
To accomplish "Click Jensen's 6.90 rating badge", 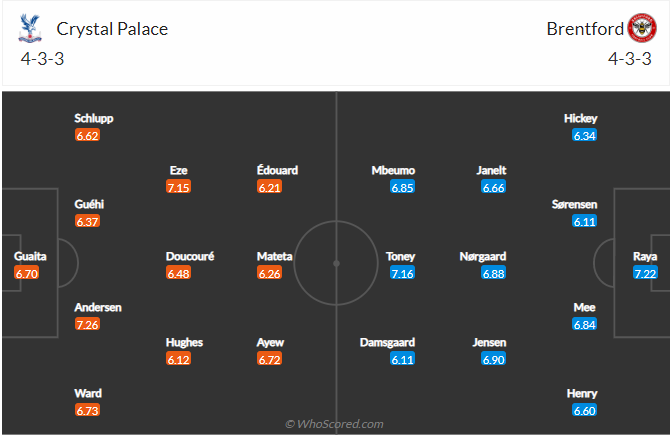I will [493, 359].
